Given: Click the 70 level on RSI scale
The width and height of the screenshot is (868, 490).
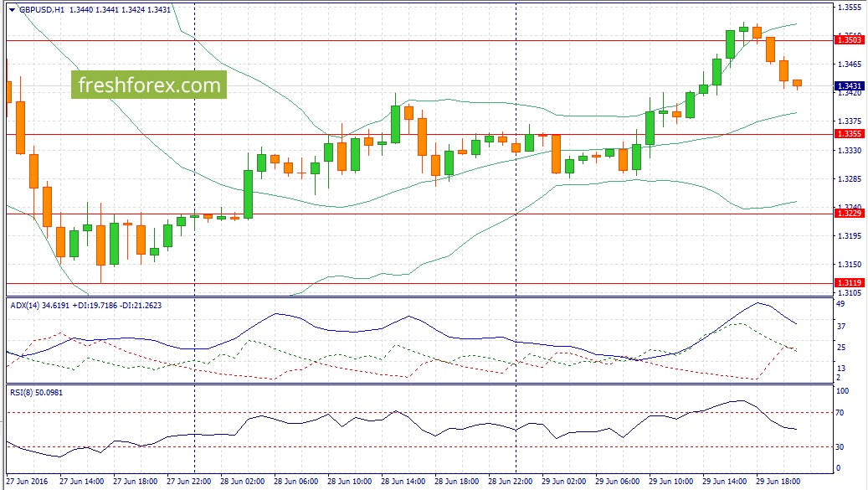Looking at the screenshot, I should click(x=840, y=413).
